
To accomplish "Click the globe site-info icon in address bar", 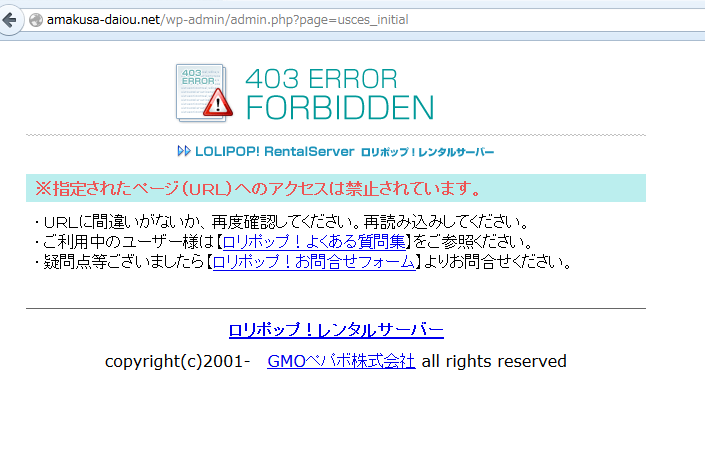I will click(x=36, y=20).
